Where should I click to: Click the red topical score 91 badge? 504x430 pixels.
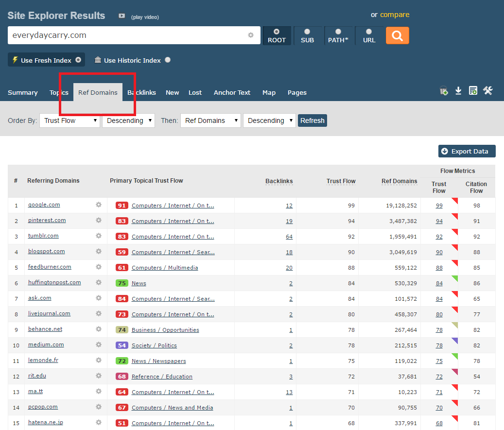(x=122, y=206)
